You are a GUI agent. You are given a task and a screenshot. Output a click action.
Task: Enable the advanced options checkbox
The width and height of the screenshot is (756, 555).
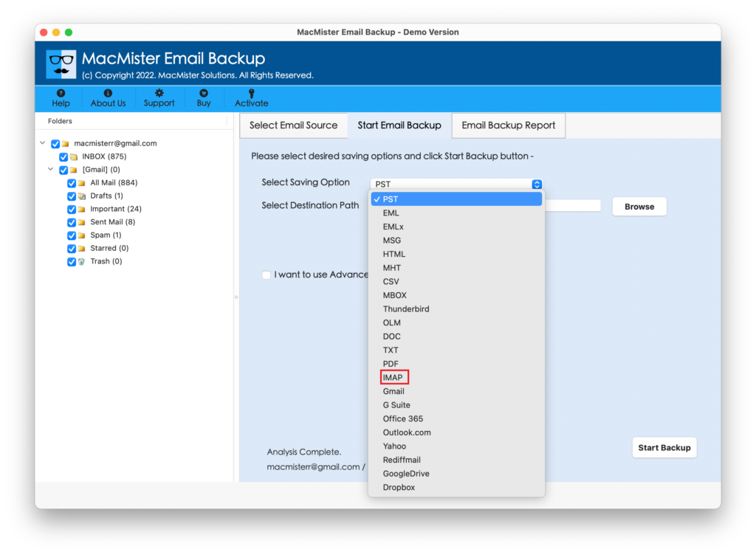(266, 275)
